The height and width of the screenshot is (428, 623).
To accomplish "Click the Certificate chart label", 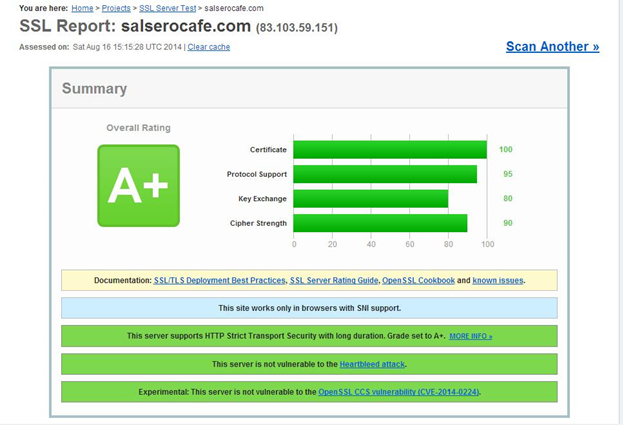I will 268,150.
